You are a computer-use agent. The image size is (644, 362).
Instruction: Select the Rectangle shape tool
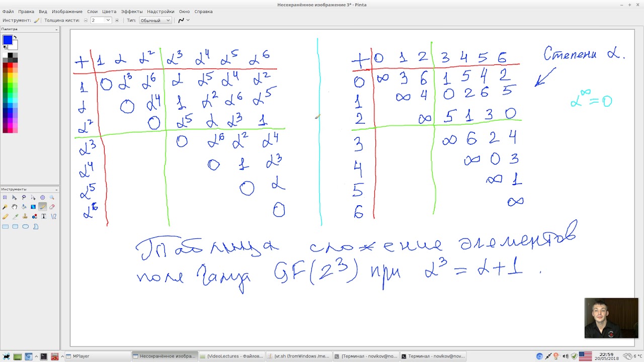(5, 226)
